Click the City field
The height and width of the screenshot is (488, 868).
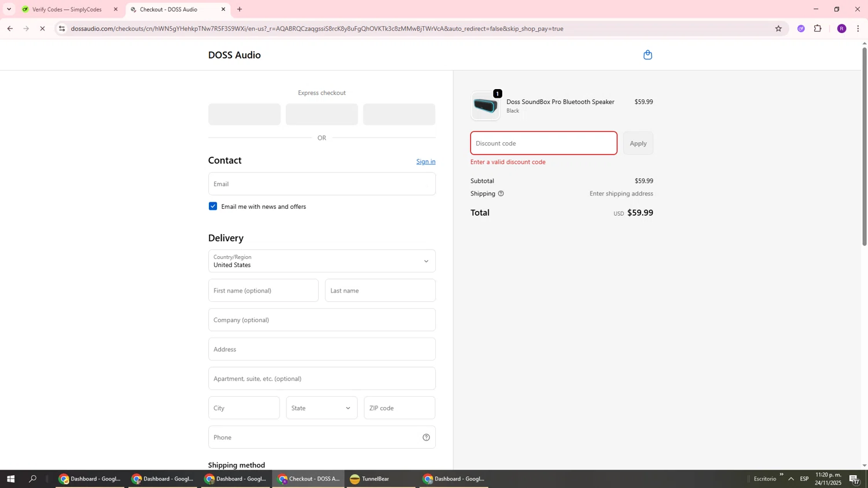click(x=244, y=408)
